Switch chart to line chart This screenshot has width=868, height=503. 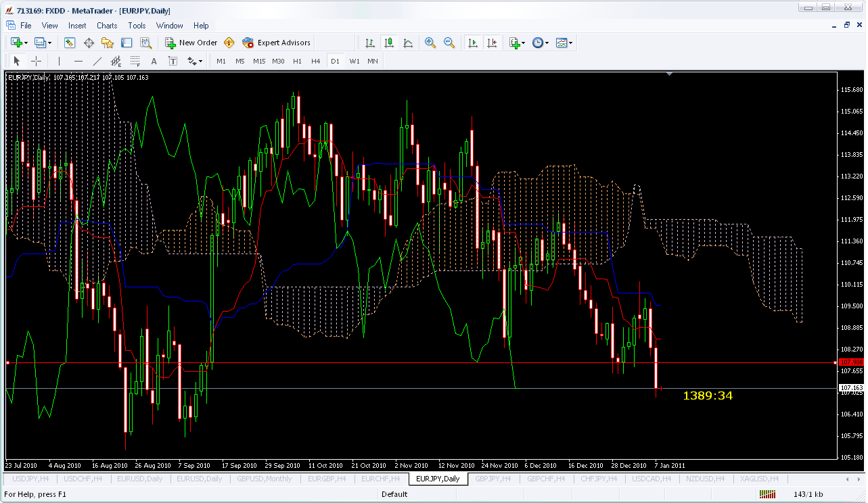408,43
